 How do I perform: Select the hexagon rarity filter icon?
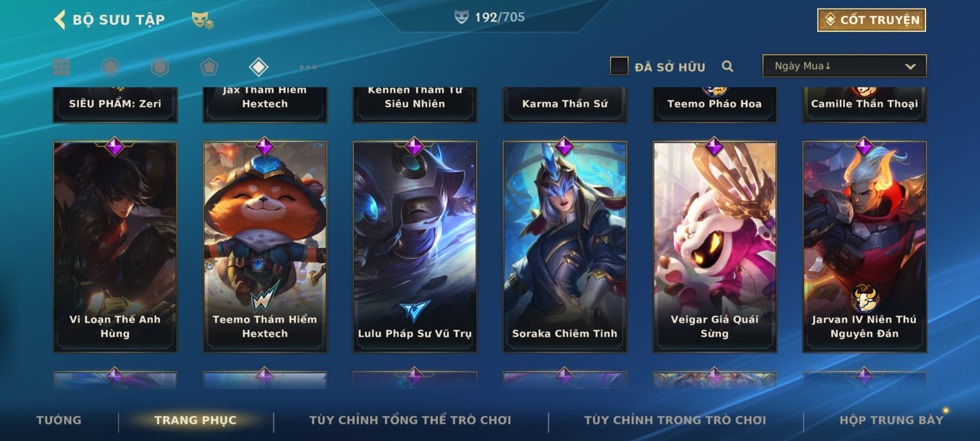(160, 67)
